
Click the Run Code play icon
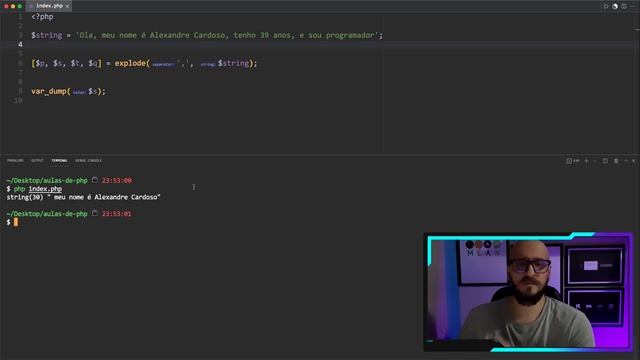tap(606, 6)
